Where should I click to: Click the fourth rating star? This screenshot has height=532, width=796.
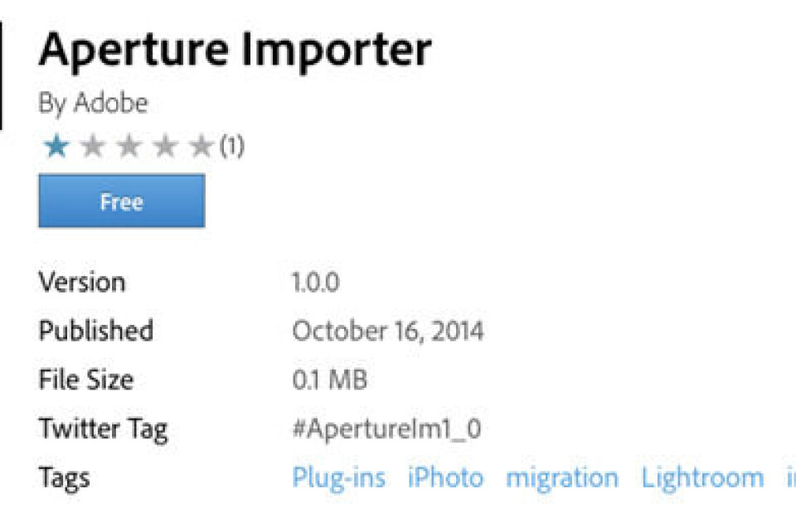(x=165, y=148)
